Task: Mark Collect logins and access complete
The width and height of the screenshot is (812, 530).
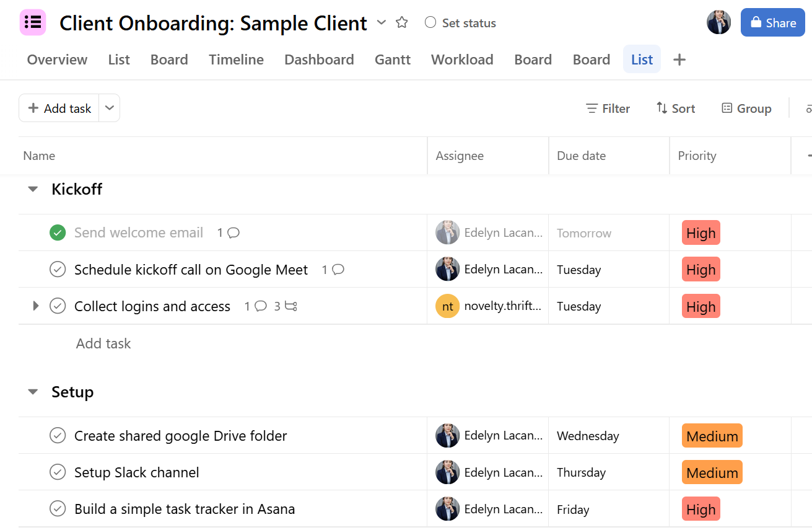Action: (58, 306)
